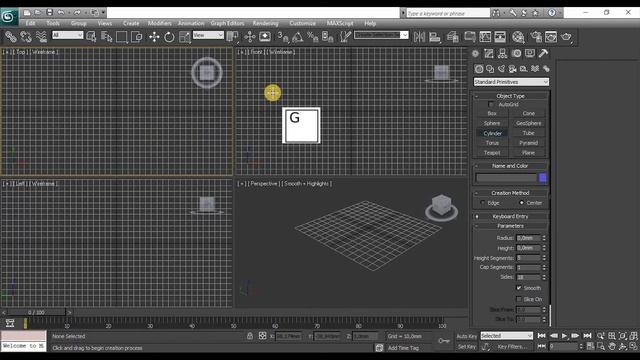Click the Unlink Selection tool

pos(26,37)
